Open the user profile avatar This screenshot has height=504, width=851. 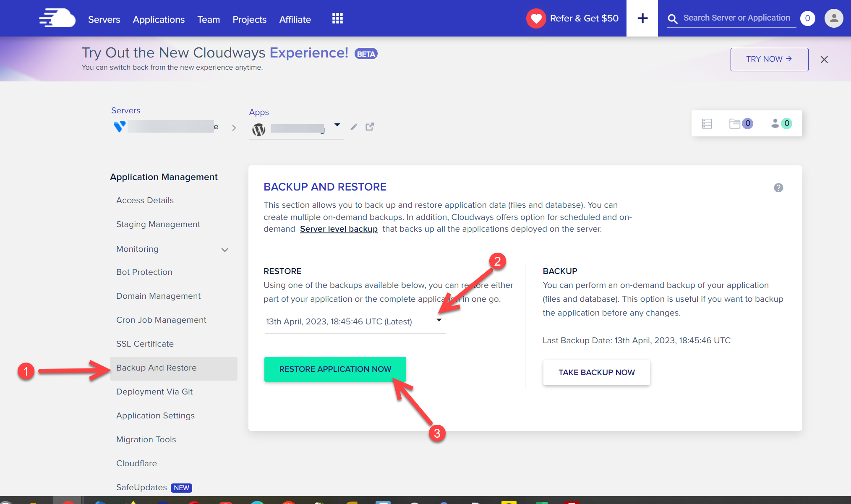tap(833, 18)
